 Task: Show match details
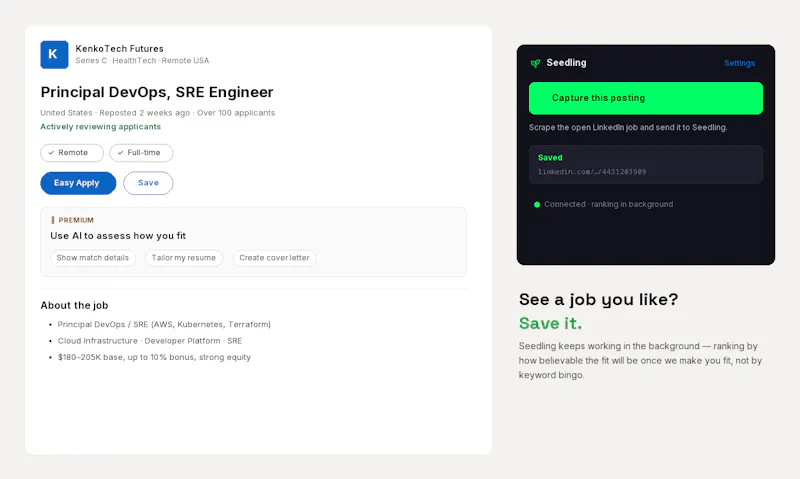(x=93, y=258)
